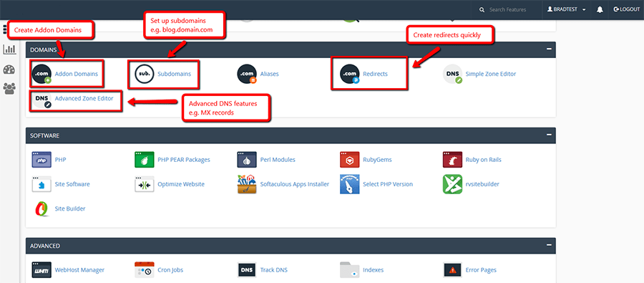Click the PHP text link
644x283 pixels.
pyautogui.click(x=60, y=160)
